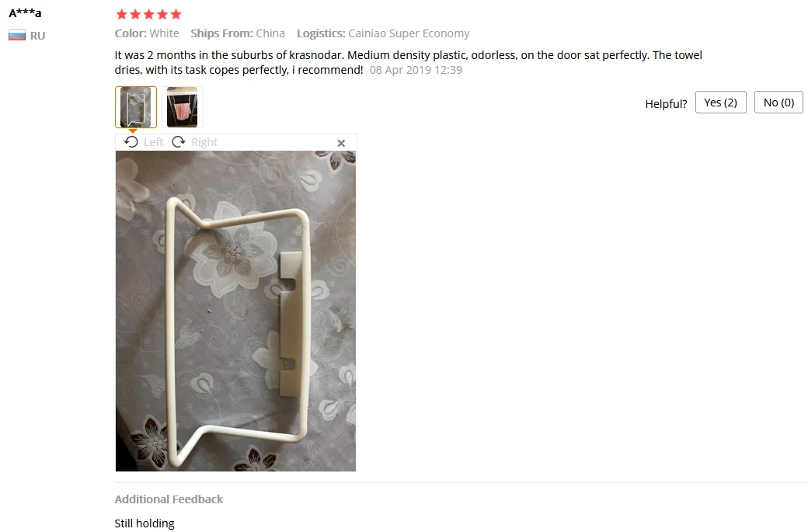Close the enlarged review photo viewer
Viewport: 808px width, 532px height.
[x=341, y=143]
